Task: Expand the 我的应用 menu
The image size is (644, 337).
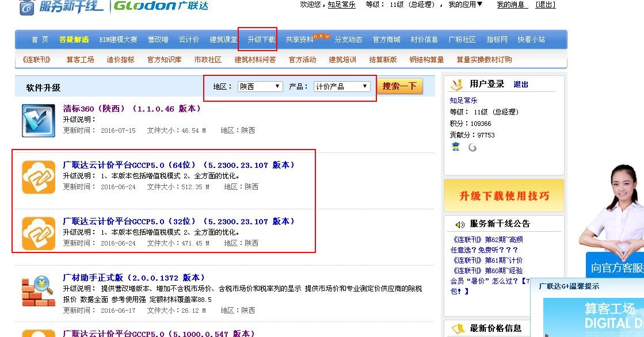Action: click(466, 5)
